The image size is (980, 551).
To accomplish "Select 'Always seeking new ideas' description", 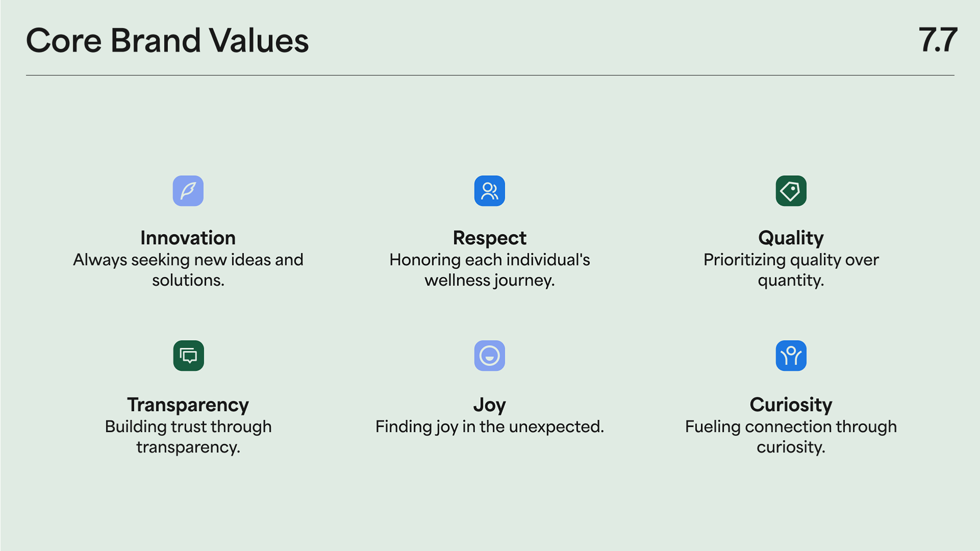I will 188,270.
